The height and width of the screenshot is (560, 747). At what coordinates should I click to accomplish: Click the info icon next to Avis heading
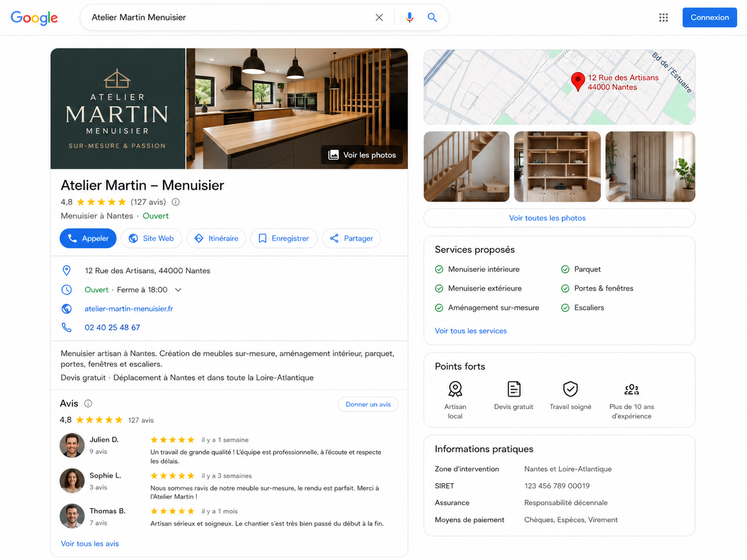click(x=88, y=403)
